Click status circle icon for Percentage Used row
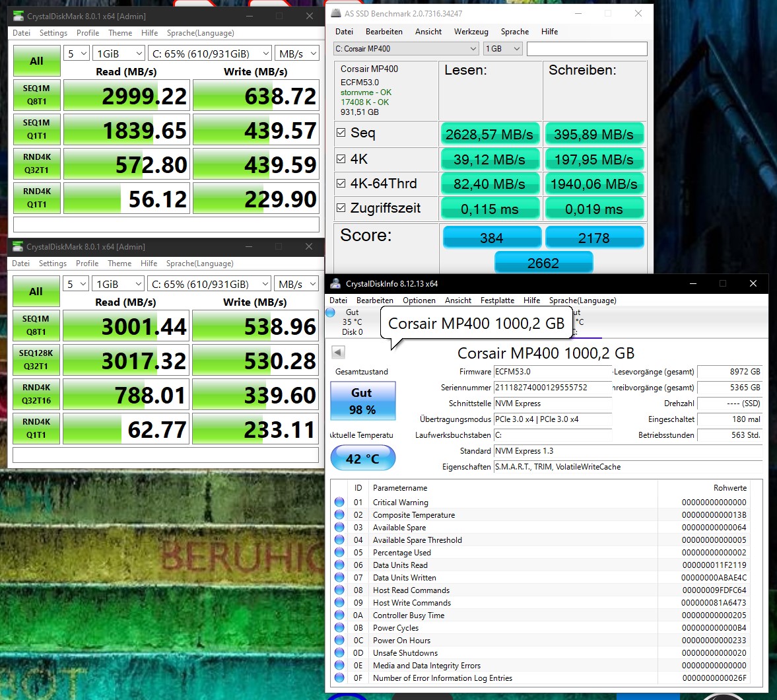The width and height of the screenshot is (777, 700). click(339, 552)
